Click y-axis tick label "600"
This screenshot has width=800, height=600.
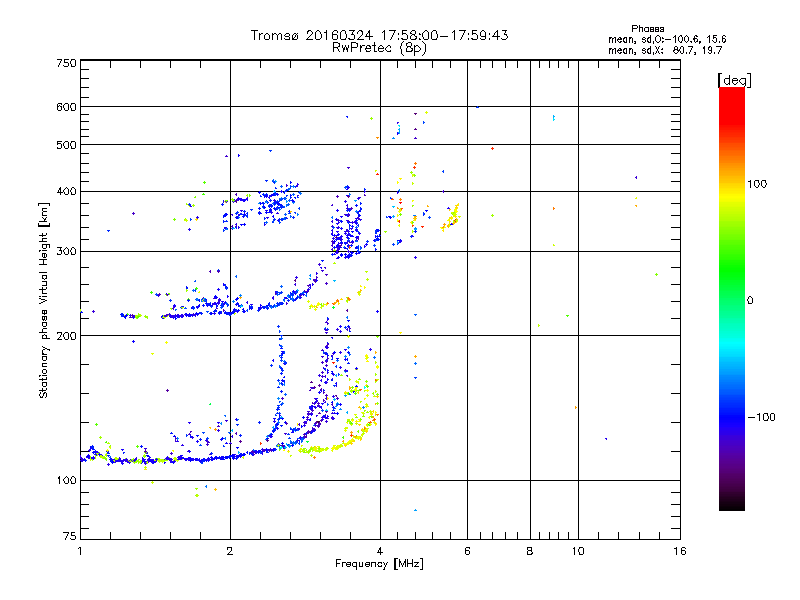tap(67, 107)
